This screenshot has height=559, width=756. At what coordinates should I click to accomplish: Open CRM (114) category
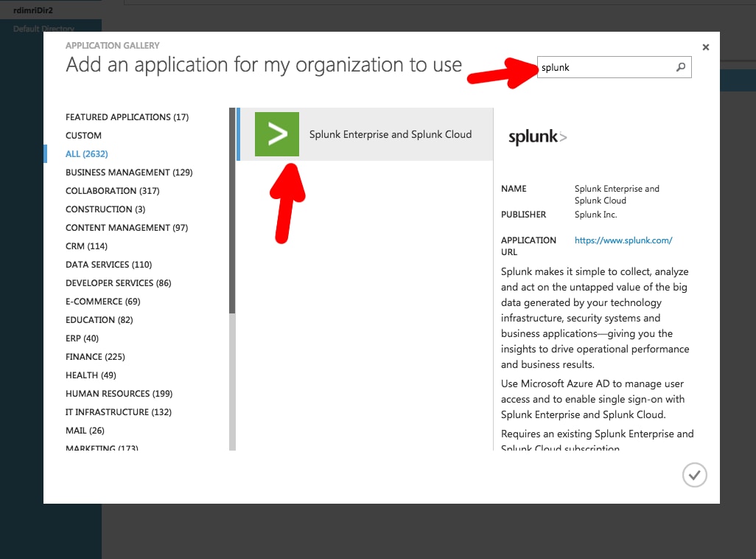pyautogui.click(x=86, y=246)
